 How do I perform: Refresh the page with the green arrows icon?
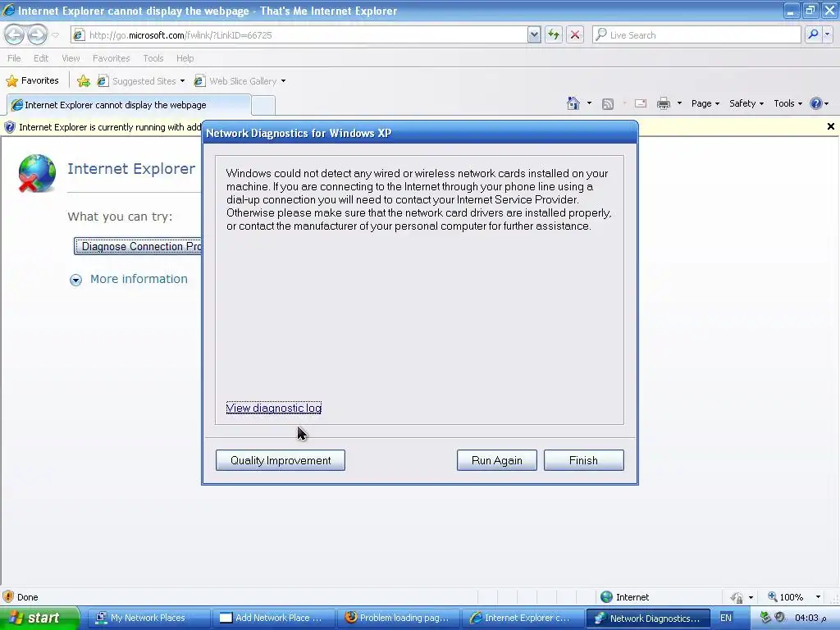pos(554,34)
